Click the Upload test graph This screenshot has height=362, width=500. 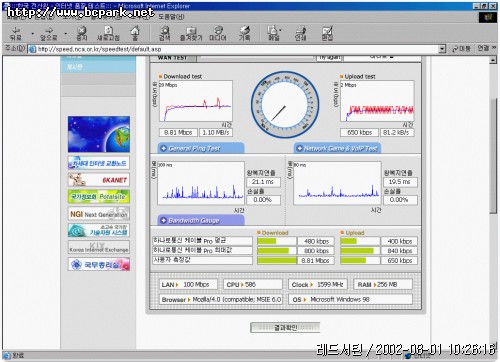point(377,101)
